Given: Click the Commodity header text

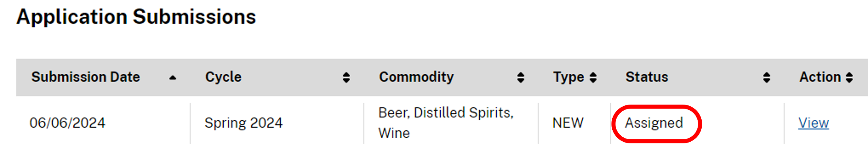Looking at the screenshot, I should tap(416, 77).
